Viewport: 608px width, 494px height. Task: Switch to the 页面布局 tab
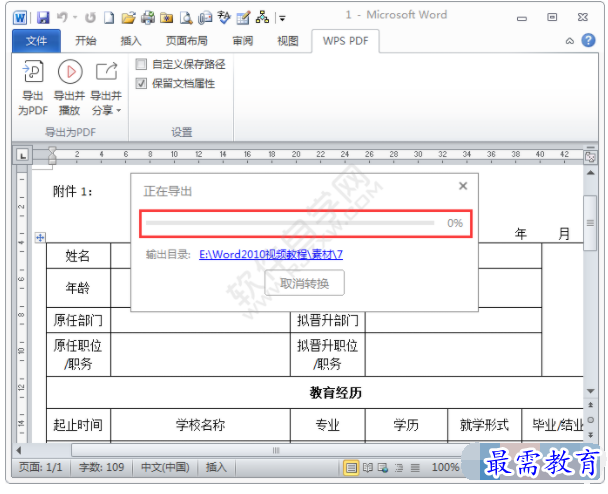187,41
